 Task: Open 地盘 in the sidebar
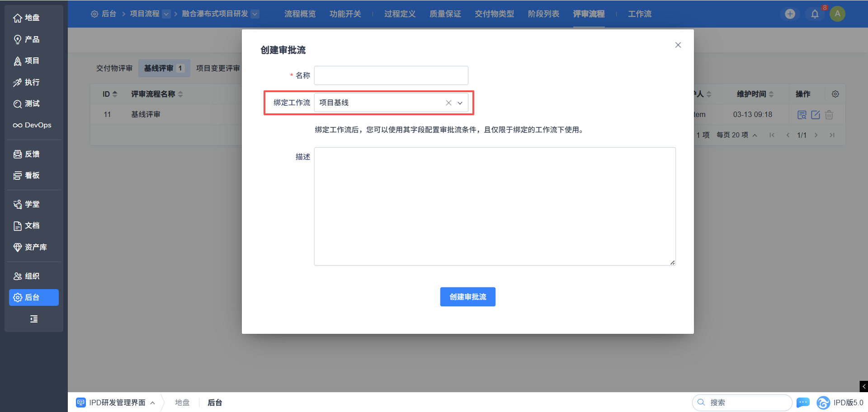[34, 18]
